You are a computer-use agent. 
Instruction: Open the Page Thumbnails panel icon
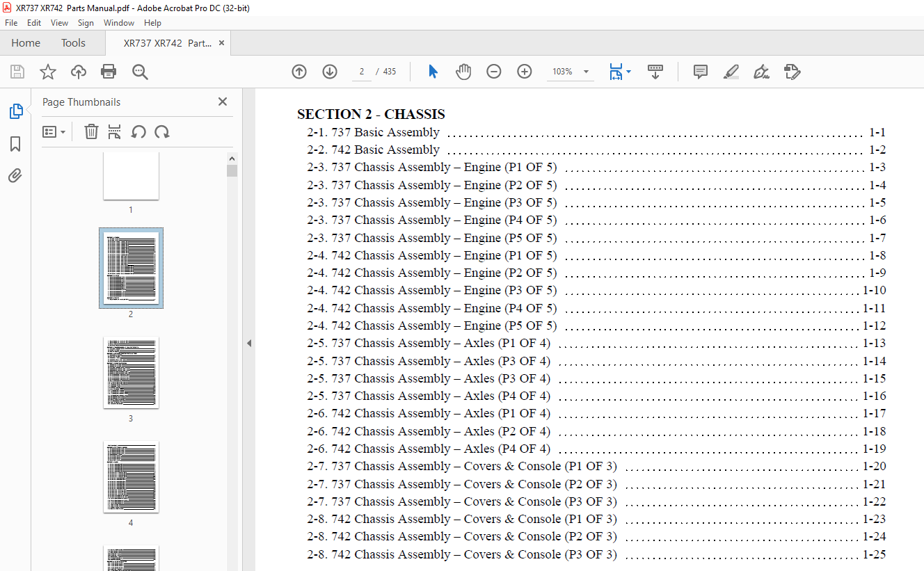15,111
